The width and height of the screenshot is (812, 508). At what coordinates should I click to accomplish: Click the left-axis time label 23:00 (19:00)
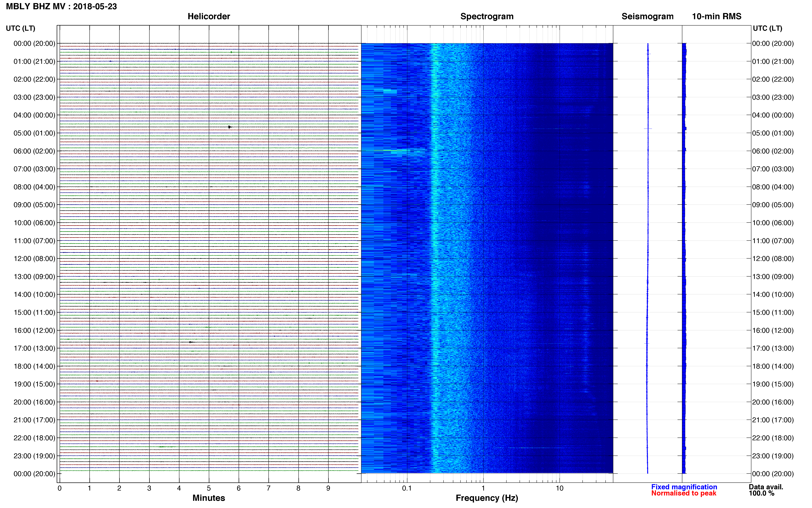34,456
